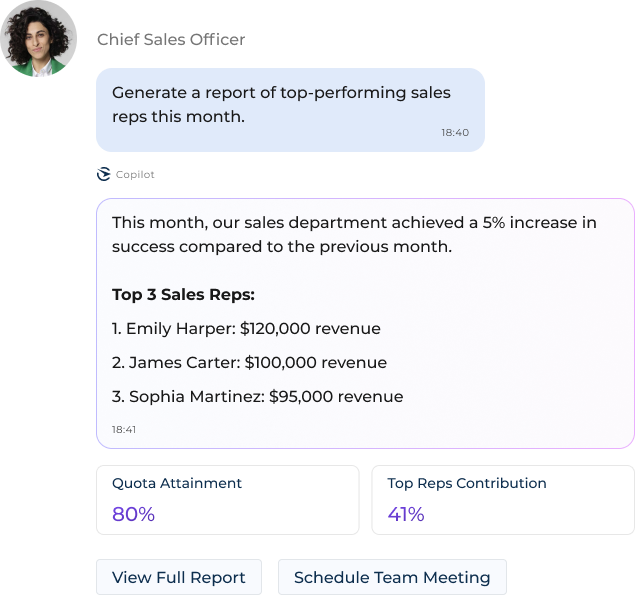635x603 pixels.
Task: Open the View Full Report button
Action: 179,577
